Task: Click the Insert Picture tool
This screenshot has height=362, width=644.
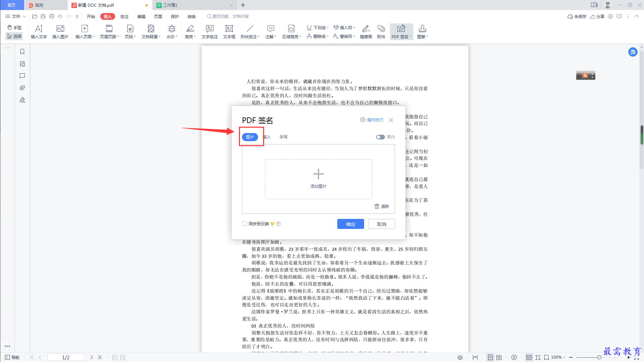Action: point(60,32)
